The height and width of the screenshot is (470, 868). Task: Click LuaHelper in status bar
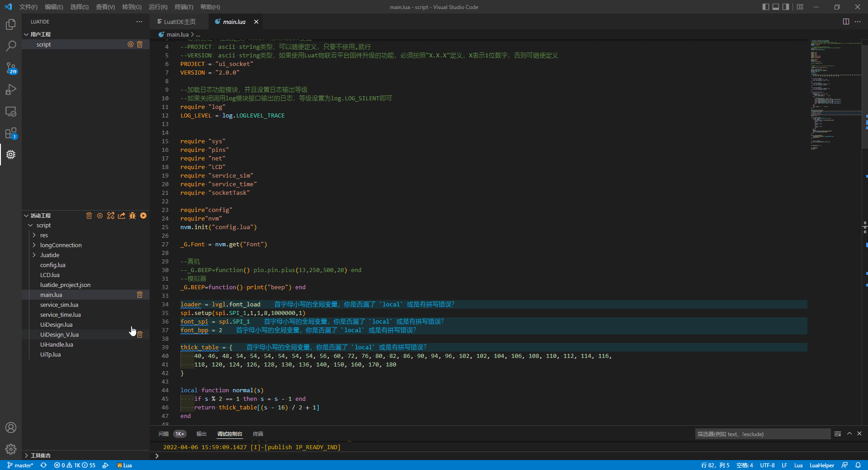tap(822, 465)
